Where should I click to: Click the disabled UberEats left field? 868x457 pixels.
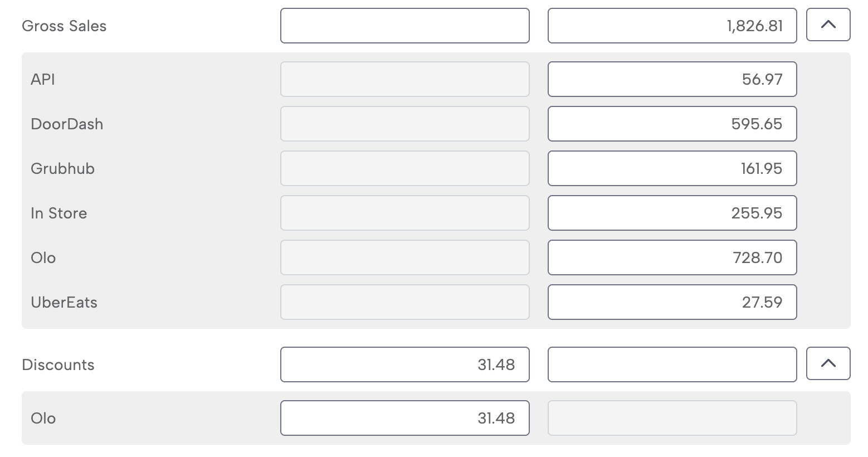(x=404, y=302)
